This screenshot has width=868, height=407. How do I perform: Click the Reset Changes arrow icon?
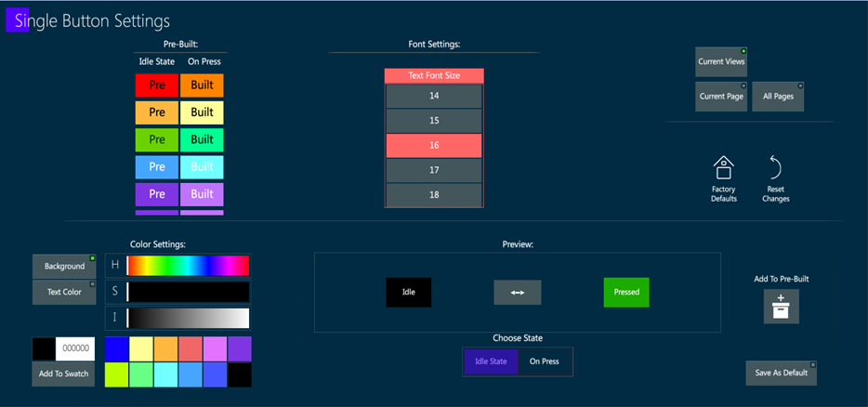click(x=775, y=168)
